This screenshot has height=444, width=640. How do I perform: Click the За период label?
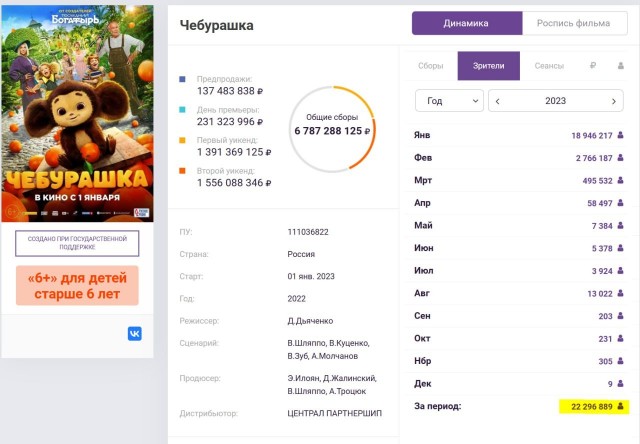(x=438, y=406)
